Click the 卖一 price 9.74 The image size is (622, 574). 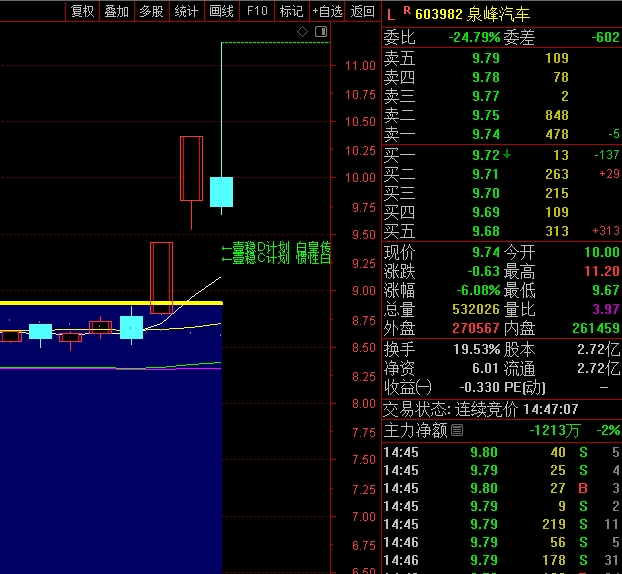click(x=486, y=134)
